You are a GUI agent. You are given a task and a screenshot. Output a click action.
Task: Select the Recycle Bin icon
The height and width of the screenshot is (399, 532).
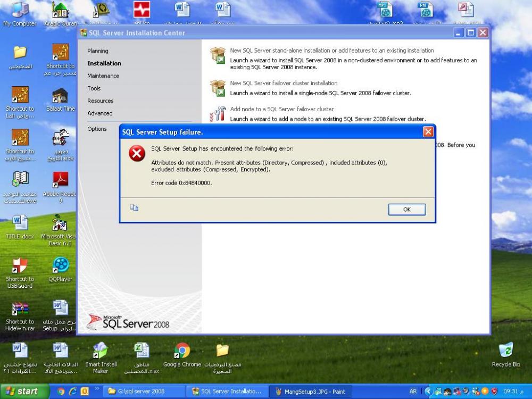[x=506, y=355]
